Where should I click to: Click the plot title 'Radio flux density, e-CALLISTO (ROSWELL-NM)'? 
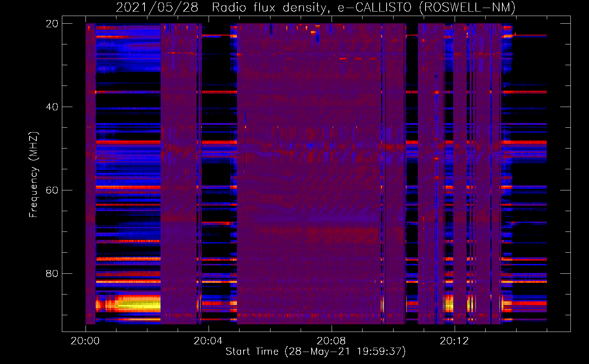[x=364, y=7]
